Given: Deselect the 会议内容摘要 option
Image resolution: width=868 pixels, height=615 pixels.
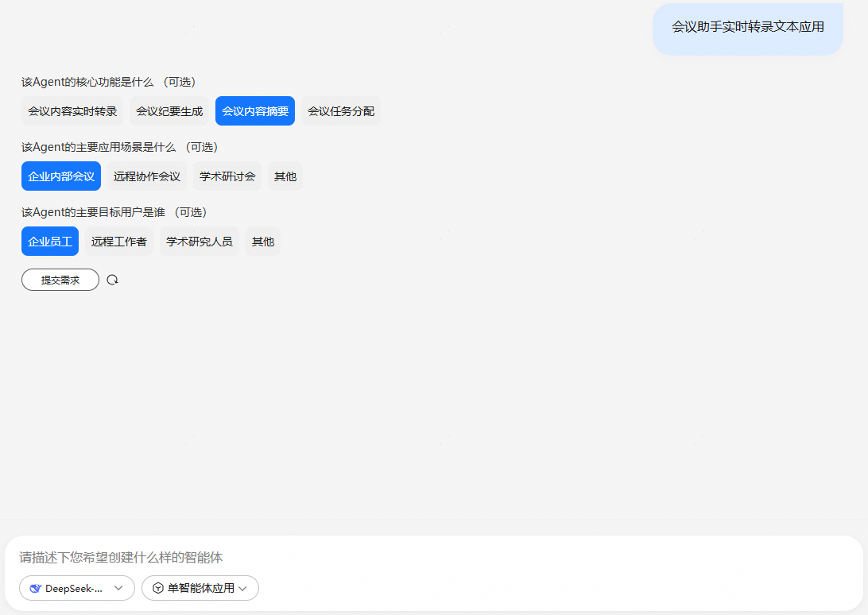Looking at the screenshot, I should click(x=255, y=111).
